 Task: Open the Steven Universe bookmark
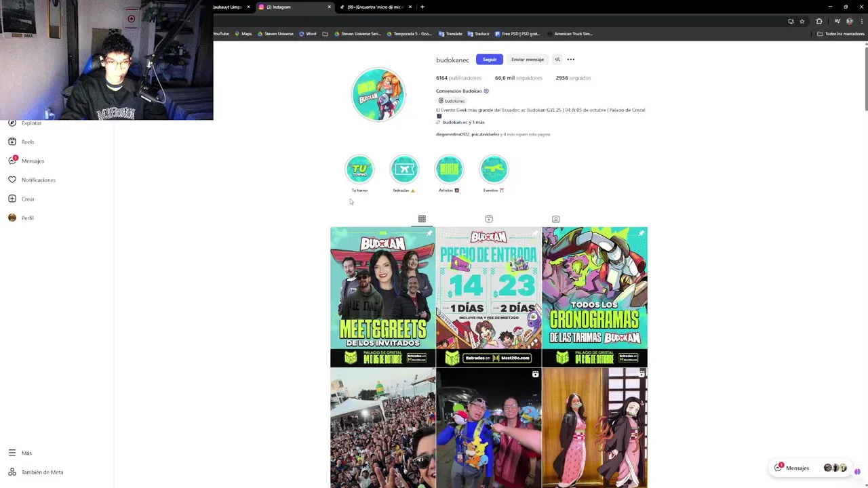click(275, 34)
